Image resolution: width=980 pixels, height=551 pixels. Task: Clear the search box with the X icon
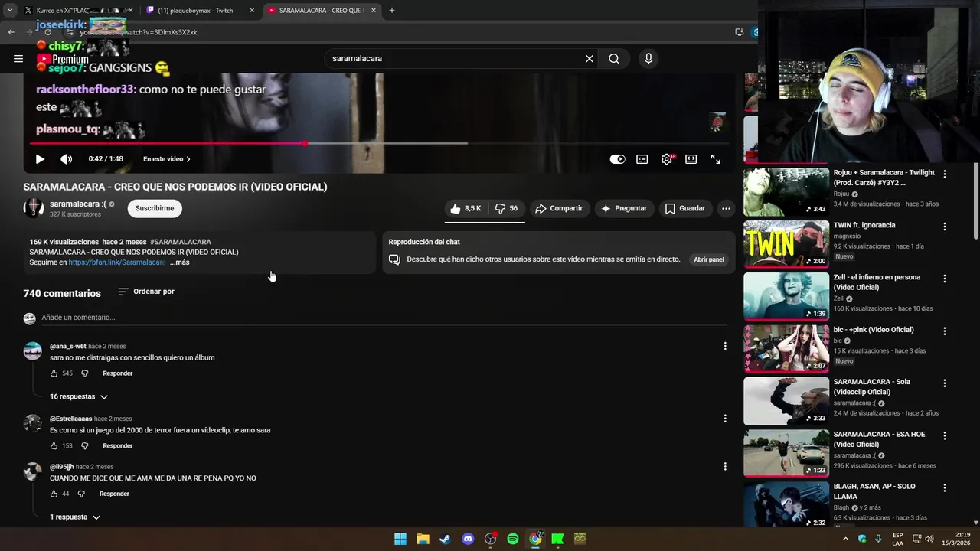coord(590,58)
